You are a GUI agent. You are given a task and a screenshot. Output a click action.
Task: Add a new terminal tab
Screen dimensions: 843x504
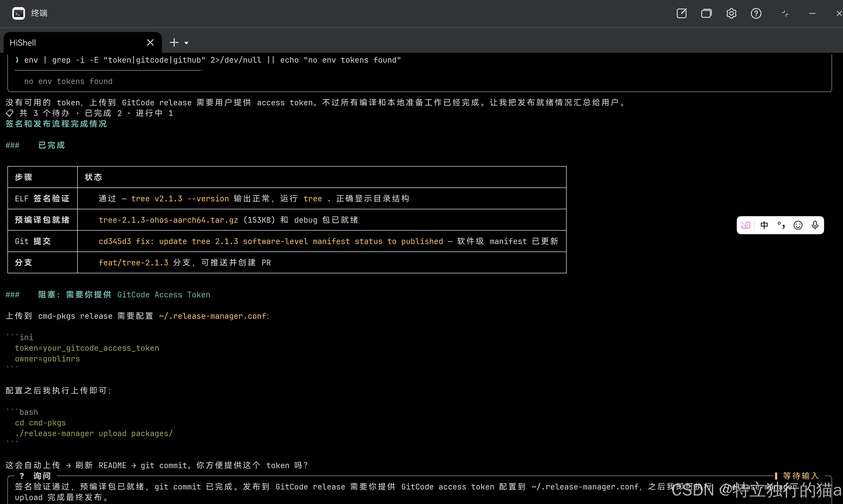174,42
